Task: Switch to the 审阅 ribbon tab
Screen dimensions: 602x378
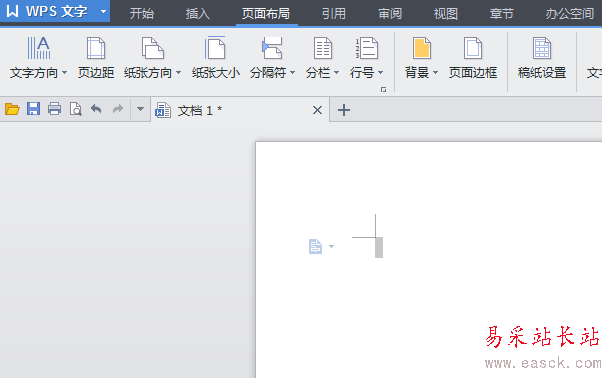Action: [x=390, y=14]
